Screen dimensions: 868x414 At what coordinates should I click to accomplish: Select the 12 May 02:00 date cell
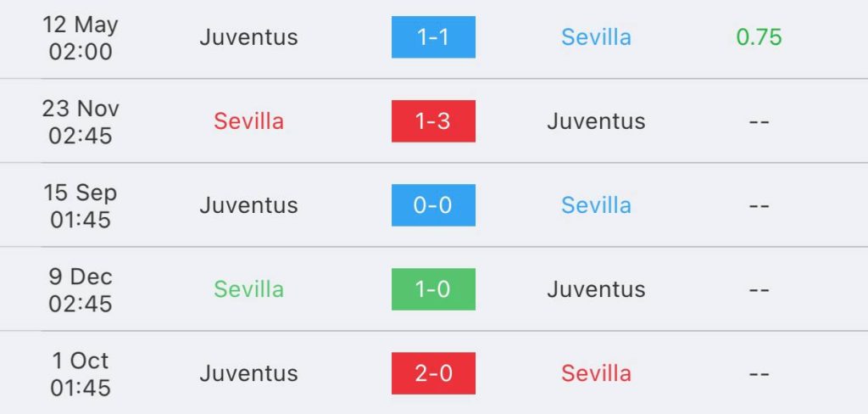(x=81, y=37)
